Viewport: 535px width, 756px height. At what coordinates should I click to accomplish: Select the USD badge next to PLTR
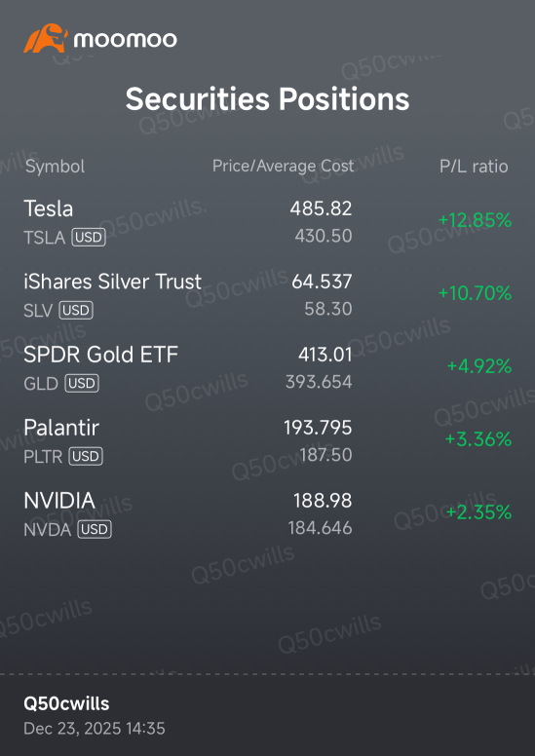pyautogui.click(x=86, y=457)
